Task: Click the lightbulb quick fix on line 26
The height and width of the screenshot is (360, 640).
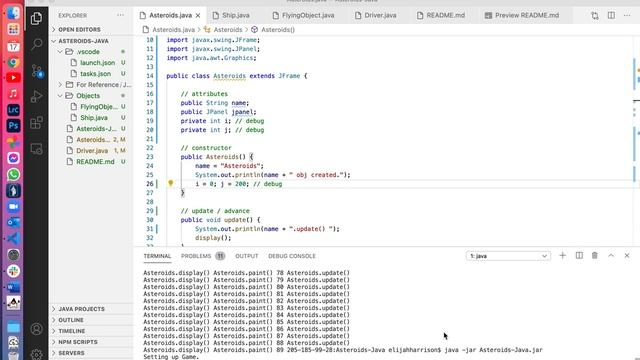Action: [x=171, y=184]
